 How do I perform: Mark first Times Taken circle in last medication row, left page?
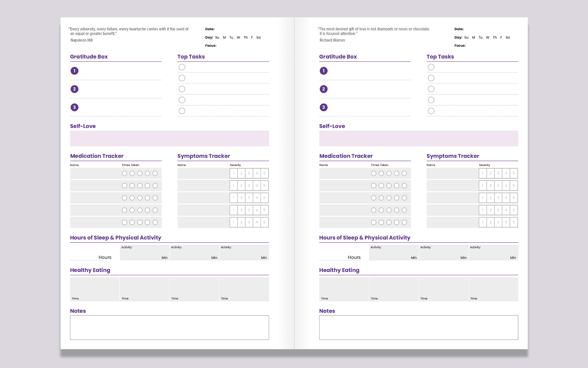click(124, 222)
